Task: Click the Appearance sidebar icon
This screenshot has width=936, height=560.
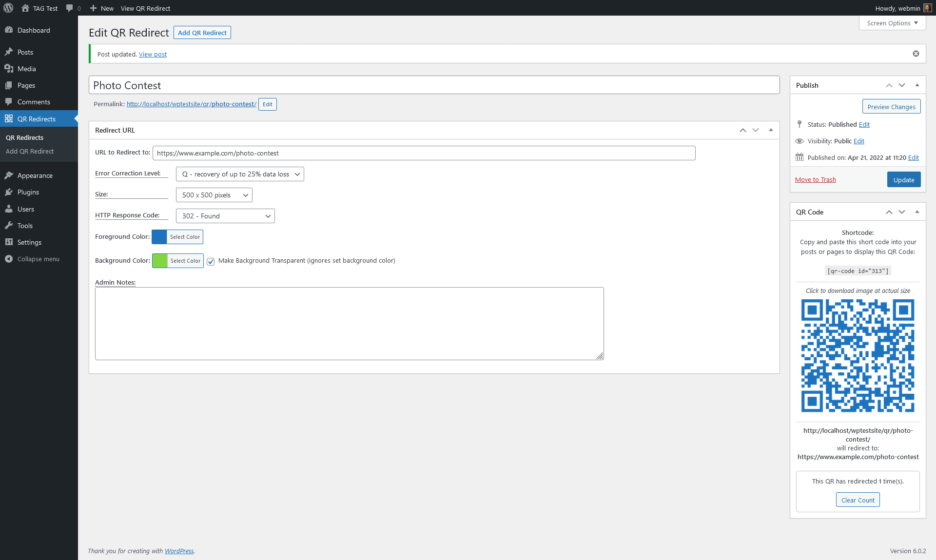Action: (9, 175)
